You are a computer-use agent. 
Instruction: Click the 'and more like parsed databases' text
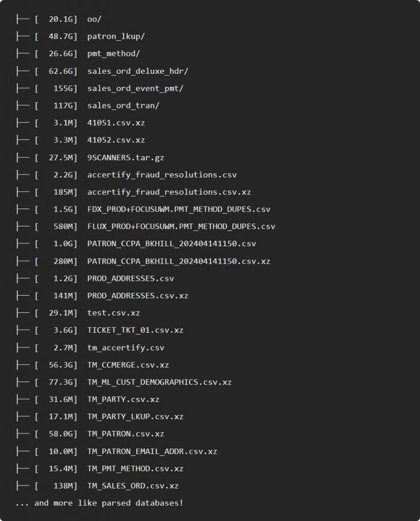pos(108,503)
